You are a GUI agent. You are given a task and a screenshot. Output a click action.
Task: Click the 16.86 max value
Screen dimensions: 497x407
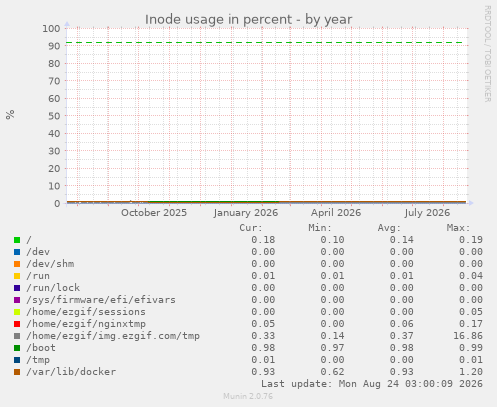point(468,336)
